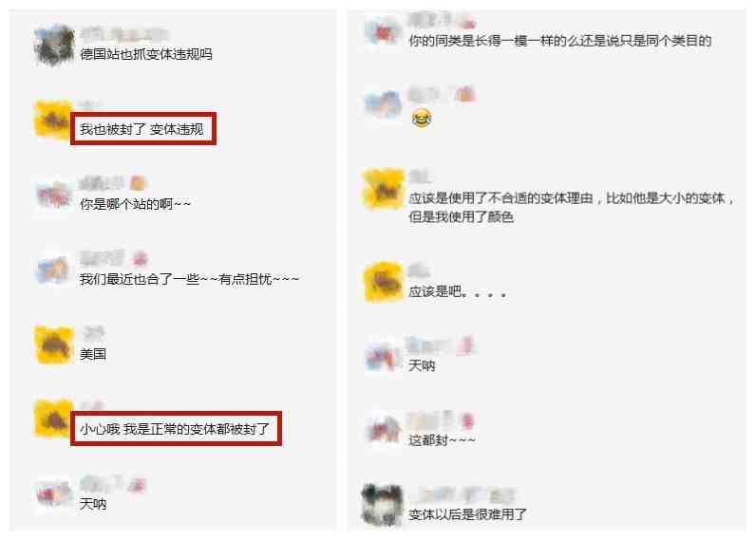Click the laughing emoji message
Image resolution: width=756 pixels, height=540 pixels.
421,118
